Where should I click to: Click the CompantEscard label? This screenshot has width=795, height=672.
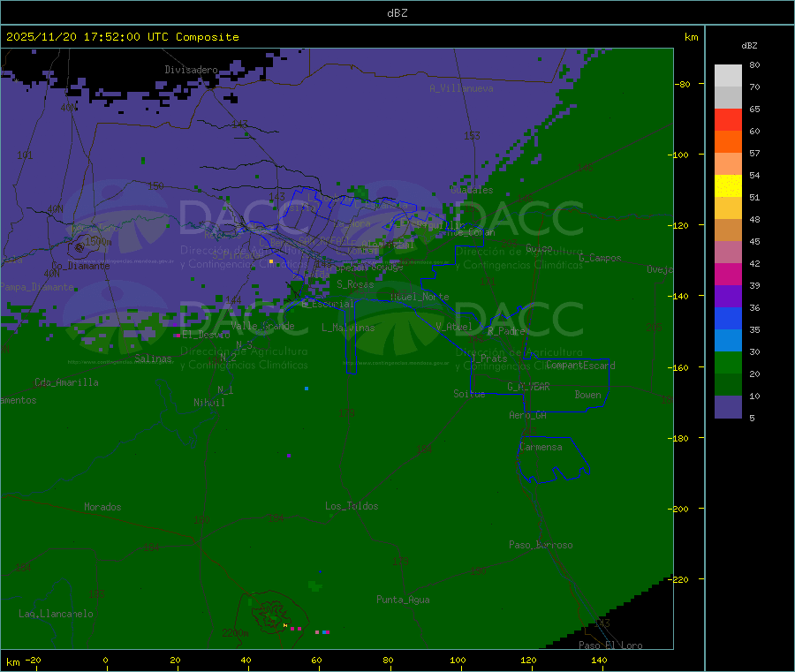pos(580,366)
